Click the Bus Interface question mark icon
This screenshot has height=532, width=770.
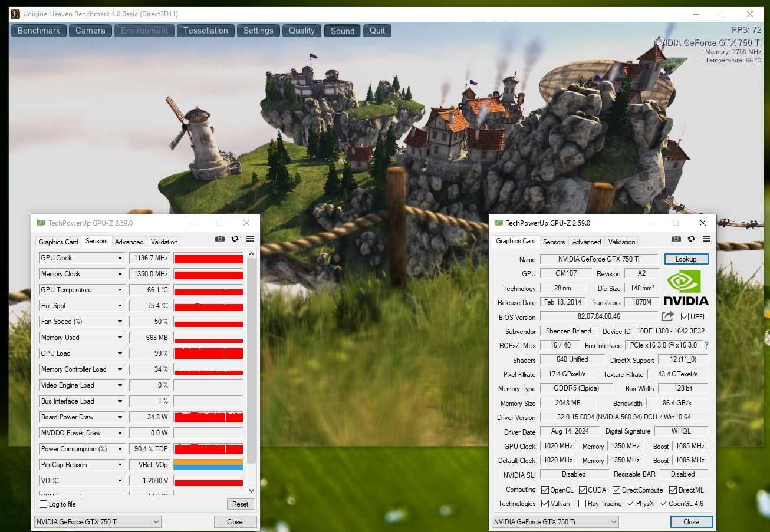pyautogui.click(x=706, y=345)
